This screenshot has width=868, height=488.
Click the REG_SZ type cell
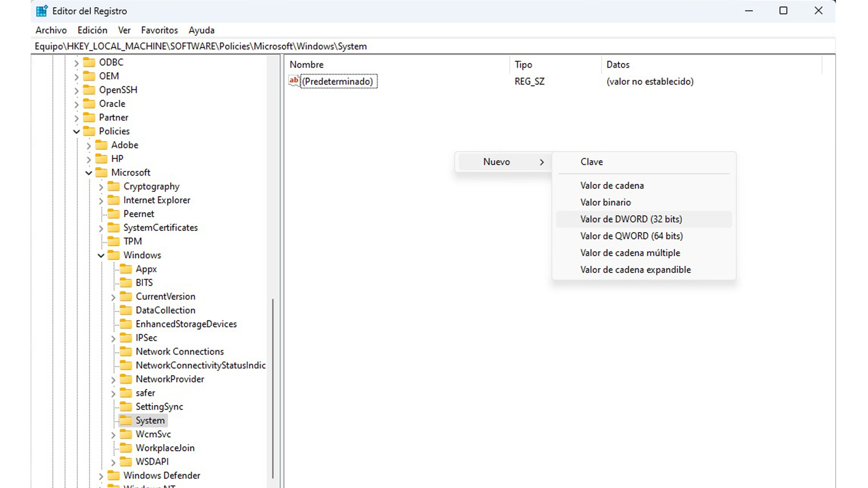529,82
